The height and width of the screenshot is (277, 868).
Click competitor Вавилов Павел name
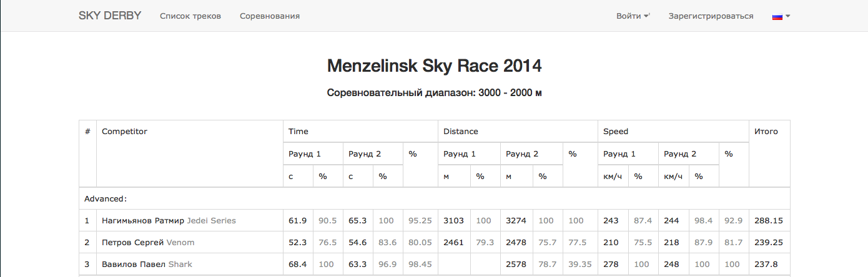coord(134,265)
